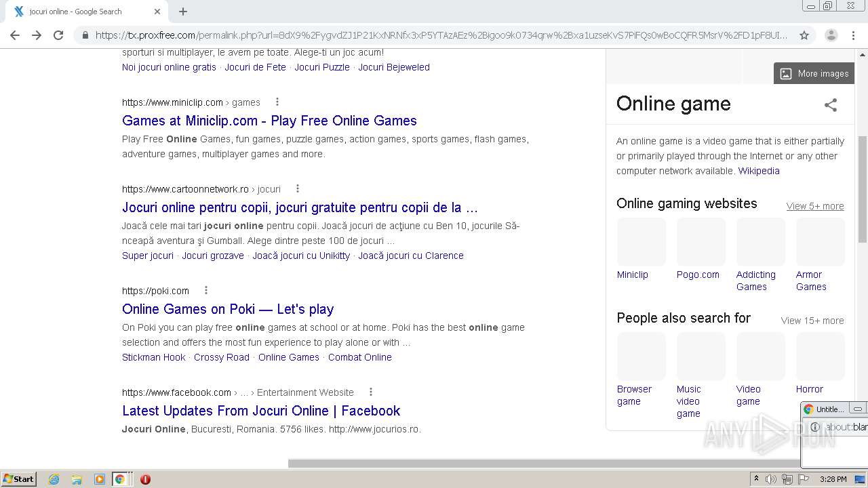Open Online Games on Poki result
868x488 pixels.
[228, 309]
